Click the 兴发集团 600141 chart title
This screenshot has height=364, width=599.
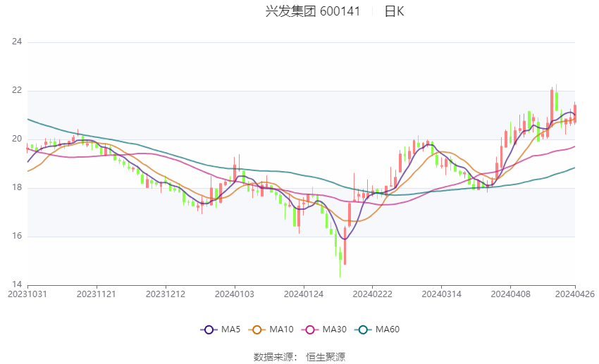(x=313, y=11)
